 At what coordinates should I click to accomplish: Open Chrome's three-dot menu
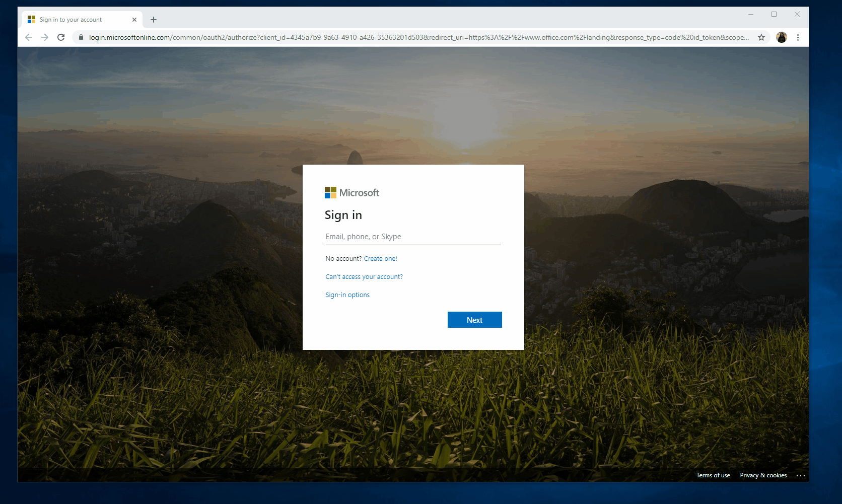798,37
